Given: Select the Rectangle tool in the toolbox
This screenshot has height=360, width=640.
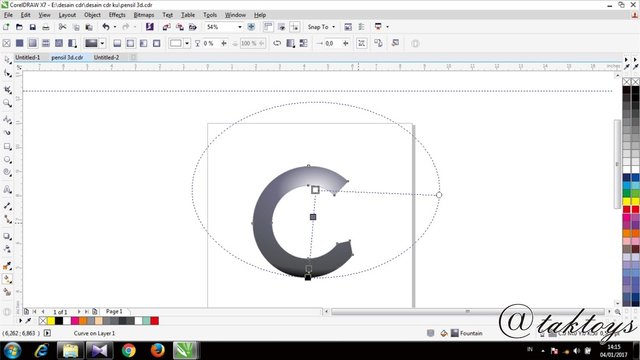Looking at the screenshot, I should pos(7,146).
